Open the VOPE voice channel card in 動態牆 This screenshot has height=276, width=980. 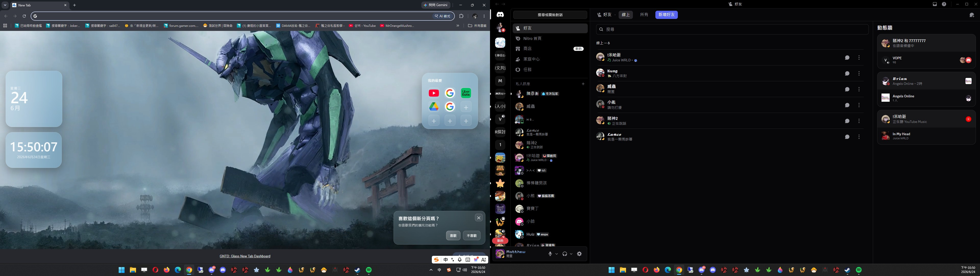[x=926, y=60]
